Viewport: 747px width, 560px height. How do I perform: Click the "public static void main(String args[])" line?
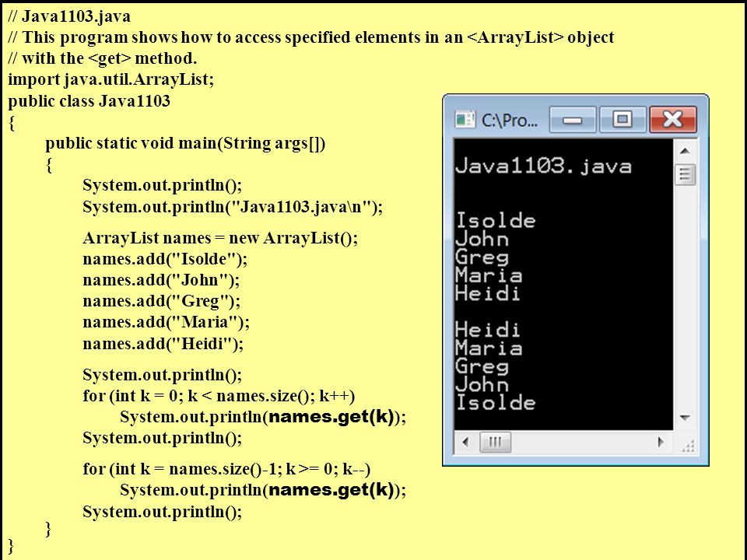(x=185, y=143)
